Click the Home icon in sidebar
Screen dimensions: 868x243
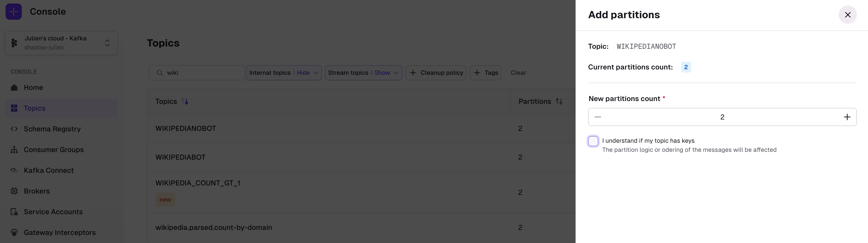tap(14, 87)
